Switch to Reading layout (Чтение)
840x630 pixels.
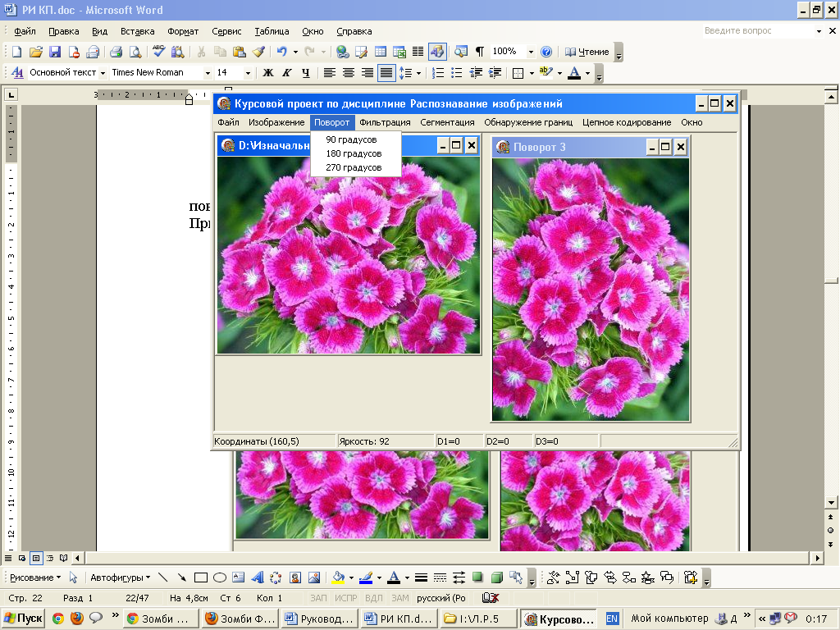tap(587, 52)
